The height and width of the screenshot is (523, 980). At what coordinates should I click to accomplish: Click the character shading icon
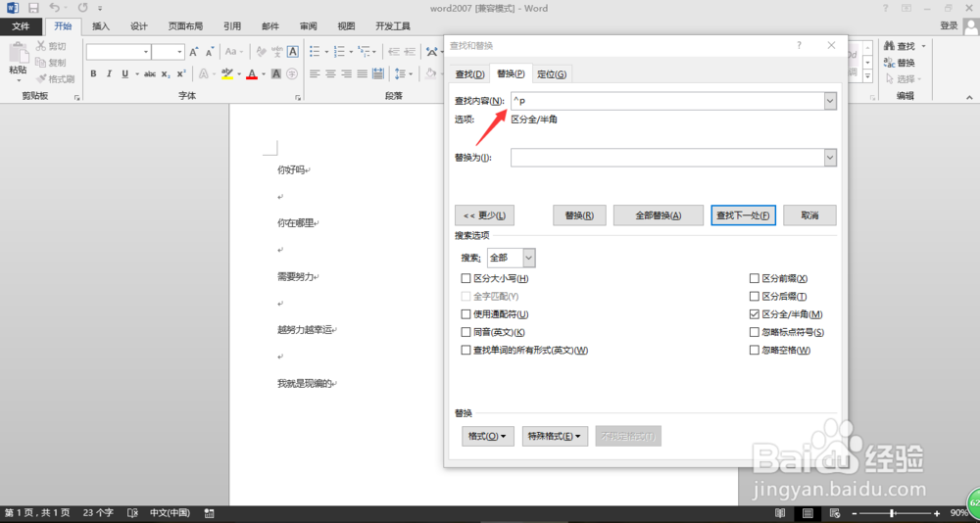pyautogui.click(x=276, y=73)
